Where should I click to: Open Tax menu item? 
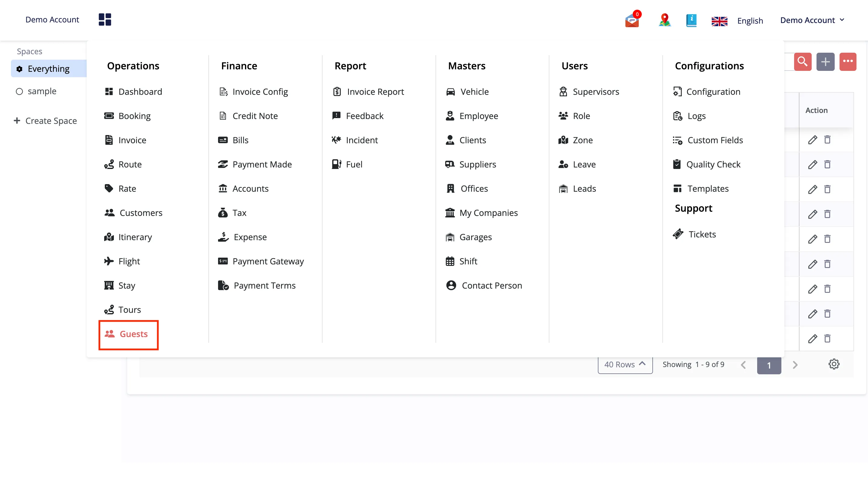click(x=232, y=213)
